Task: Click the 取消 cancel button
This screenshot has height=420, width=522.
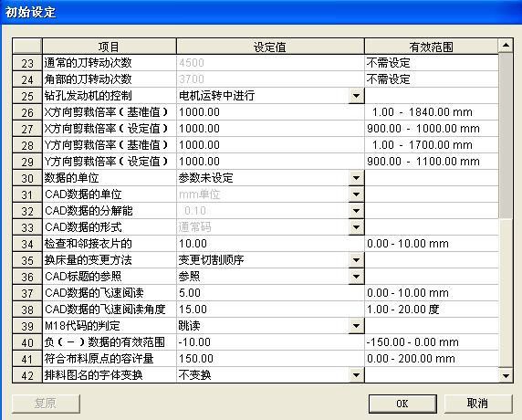Action: coord(478,404)
